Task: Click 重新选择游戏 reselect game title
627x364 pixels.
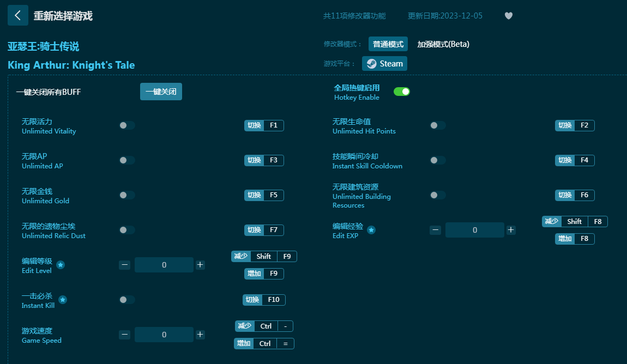Action: [x=63, y=16]
